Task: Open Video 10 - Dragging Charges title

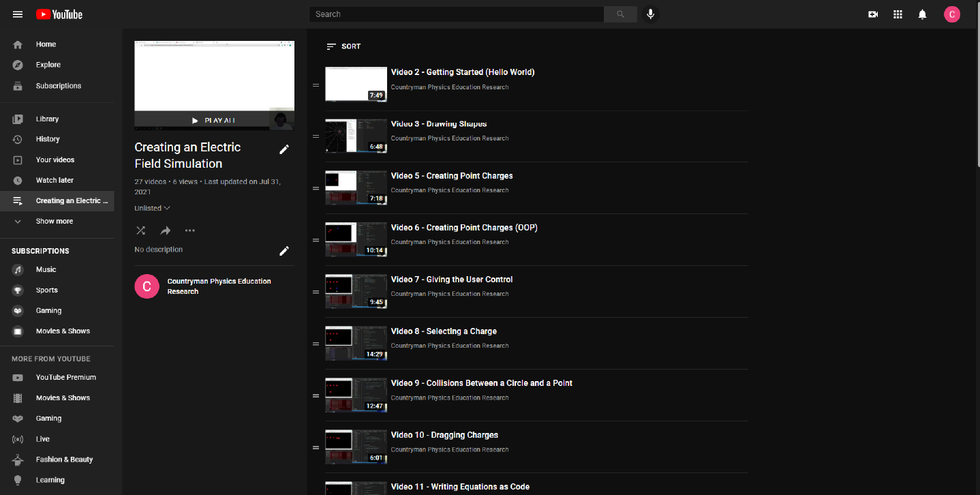Action: point(444,435)
